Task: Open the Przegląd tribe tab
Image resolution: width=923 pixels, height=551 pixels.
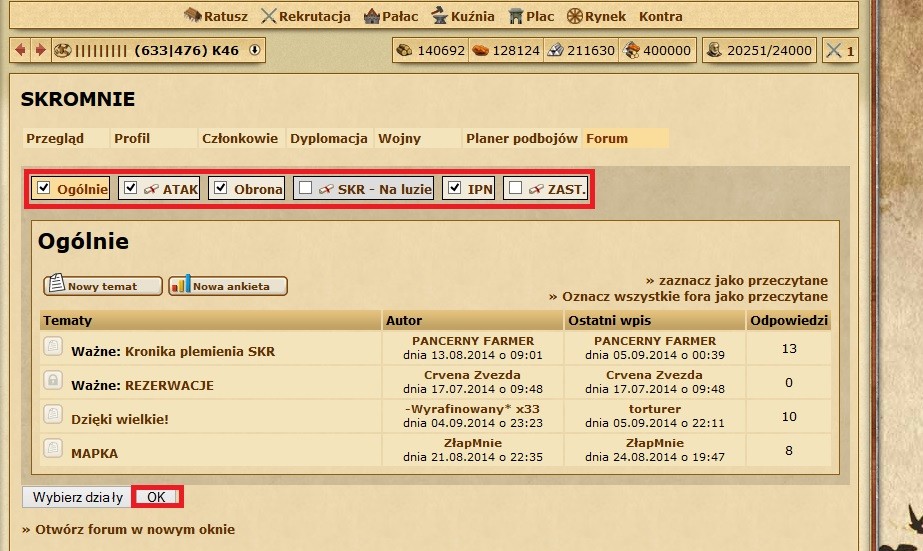Action: coord(55,139)
